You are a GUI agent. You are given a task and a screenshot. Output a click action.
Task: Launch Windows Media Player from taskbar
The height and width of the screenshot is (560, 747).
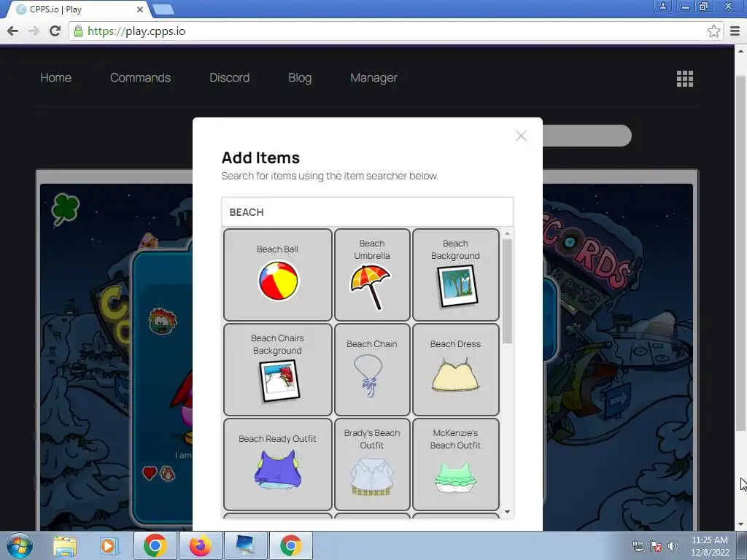tap(108, 545)
